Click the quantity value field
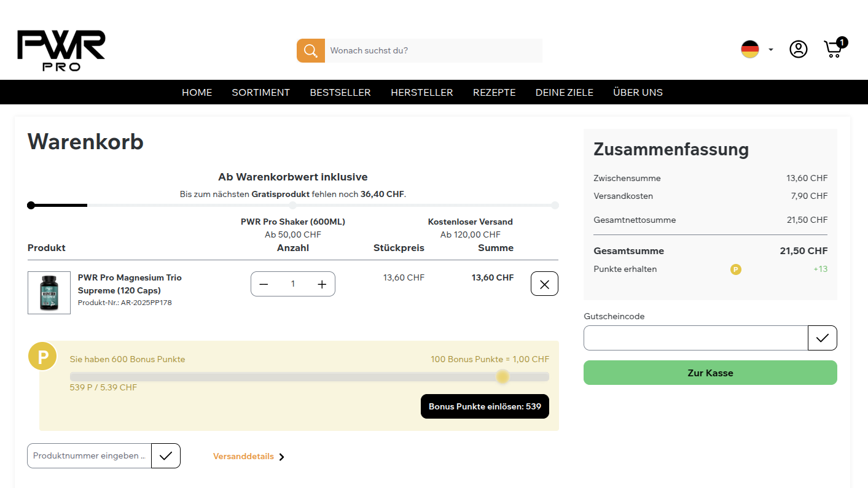The height and width of the screenshot is (488, 868). [293, 284]
